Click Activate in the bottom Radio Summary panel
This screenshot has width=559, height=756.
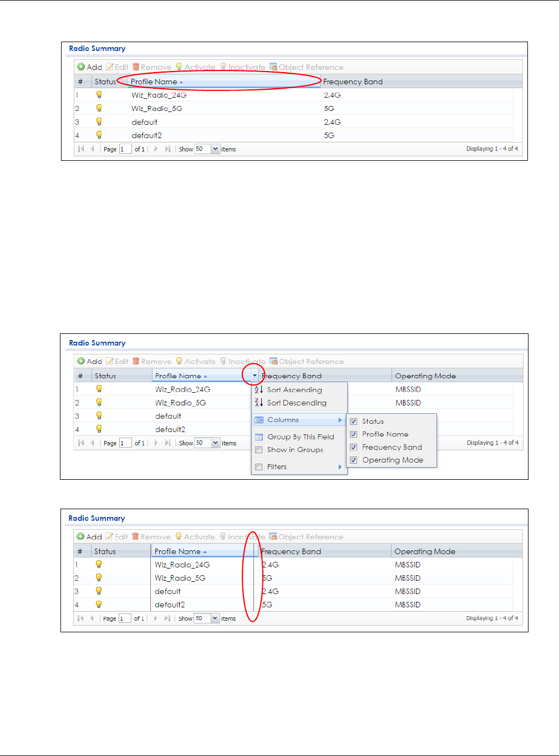click(195, 536)
